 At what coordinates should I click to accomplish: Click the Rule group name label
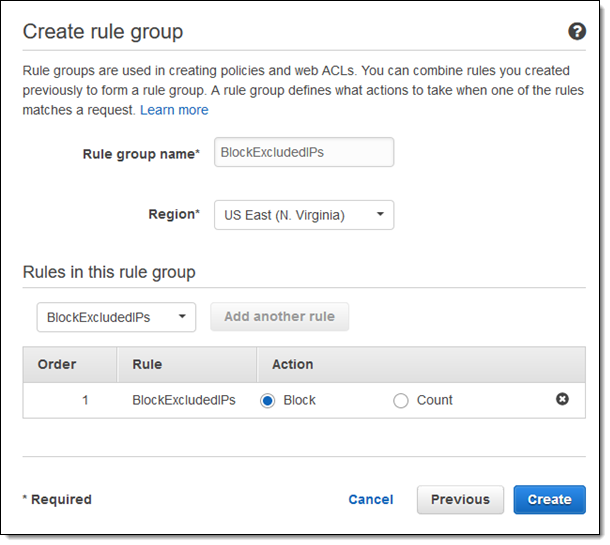141,154
